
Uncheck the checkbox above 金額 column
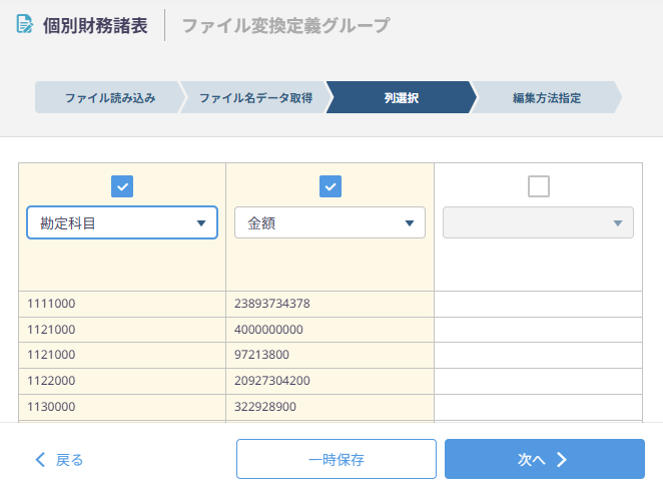pyautogui.click(x=330, y=186)
